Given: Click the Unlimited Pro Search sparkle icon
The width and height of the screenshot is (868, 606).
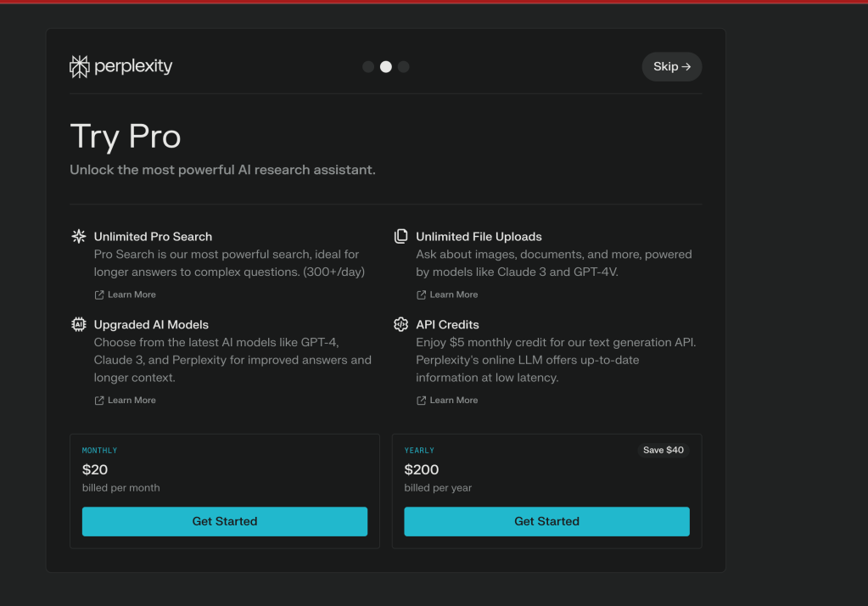Looking at the screenshot, I should pyautogui.click(x=79, y=236).
